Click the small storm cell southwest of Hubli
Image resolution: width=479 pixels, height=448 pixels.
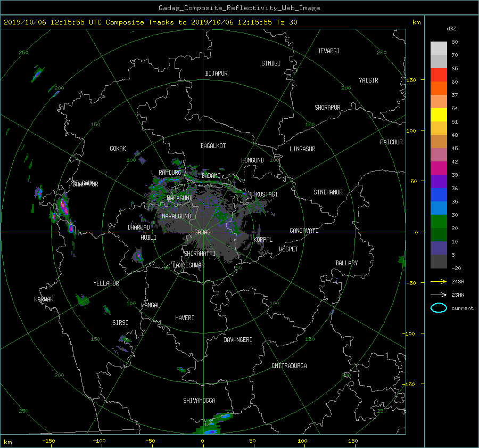point(138,256)
